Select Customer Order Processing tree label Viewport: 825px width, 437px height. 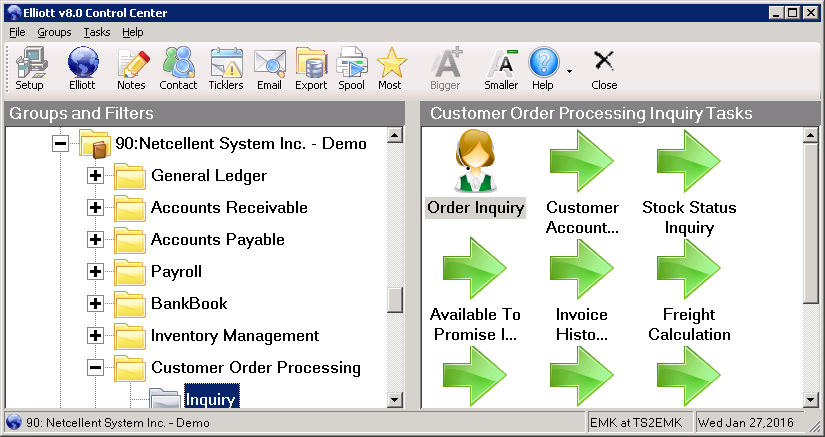click(256, 368)
